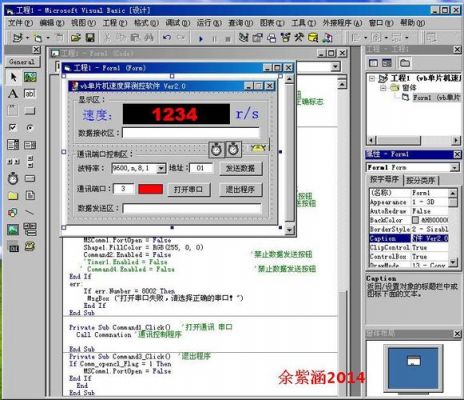Open the 工程(P) menu
Viewport: 464px width, 400px height.
point(115,23)
